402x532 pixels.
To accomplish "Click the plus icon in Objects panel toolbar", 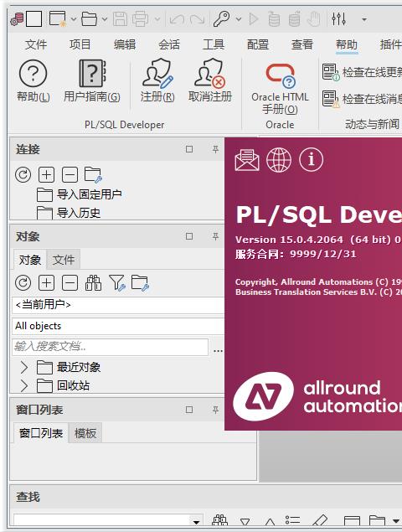I will point(46,283).
